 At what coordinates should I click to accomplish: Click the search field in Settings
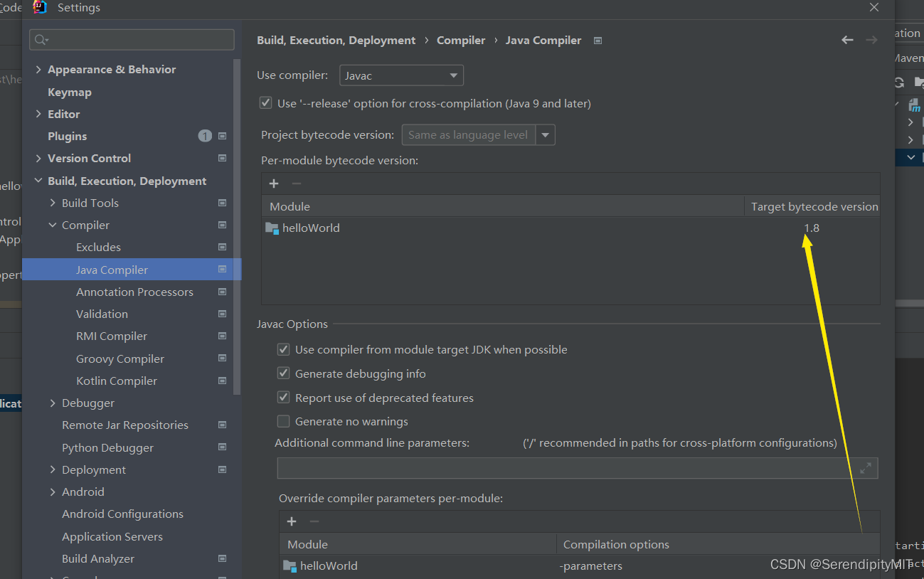(x=132, y=40)
